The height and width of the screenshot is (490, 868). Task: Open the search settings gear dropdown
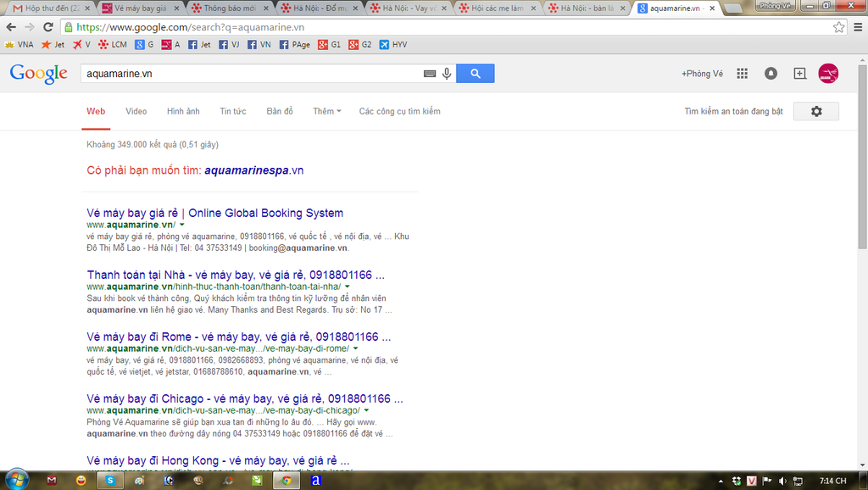point(816,111)
